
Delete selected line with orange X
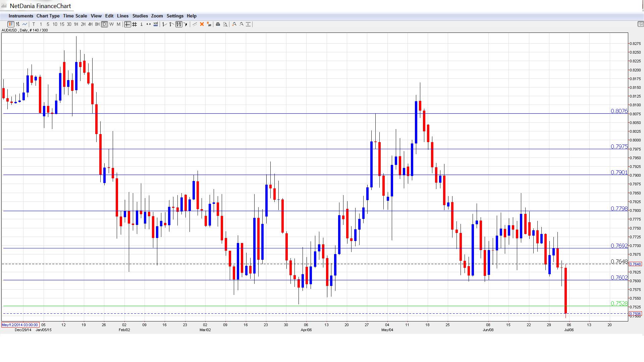(x=202, y=24)
